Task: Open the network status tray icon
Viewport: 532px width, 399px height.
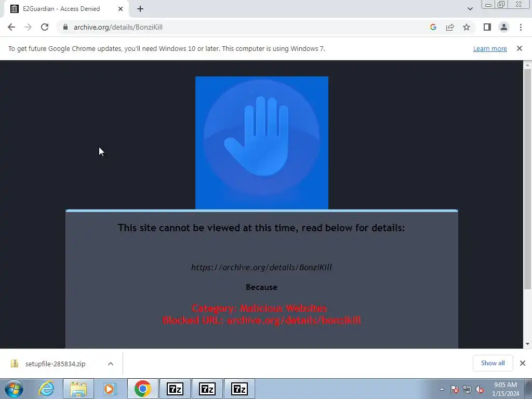Action: coord(467,389)
